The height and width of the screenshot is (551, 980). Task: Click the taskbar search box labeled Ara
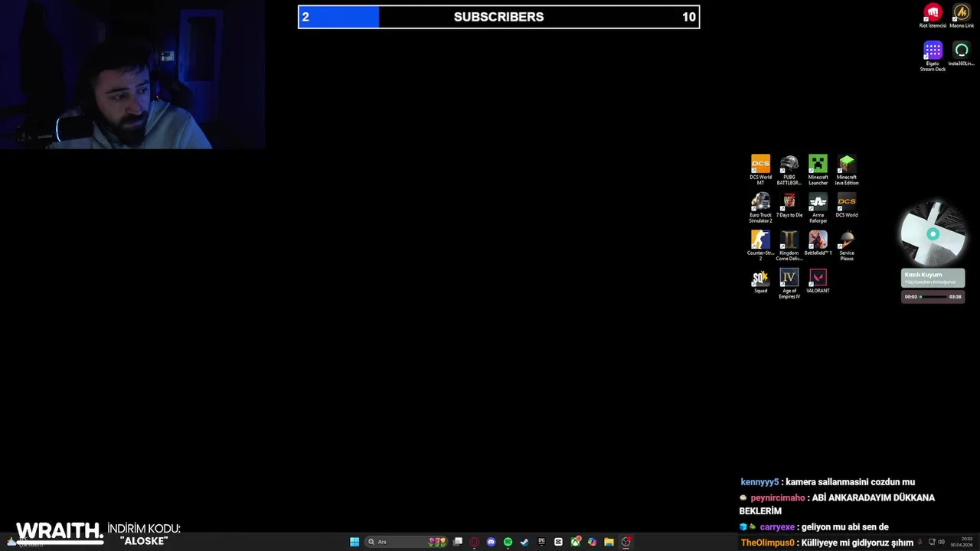(406, 542)
